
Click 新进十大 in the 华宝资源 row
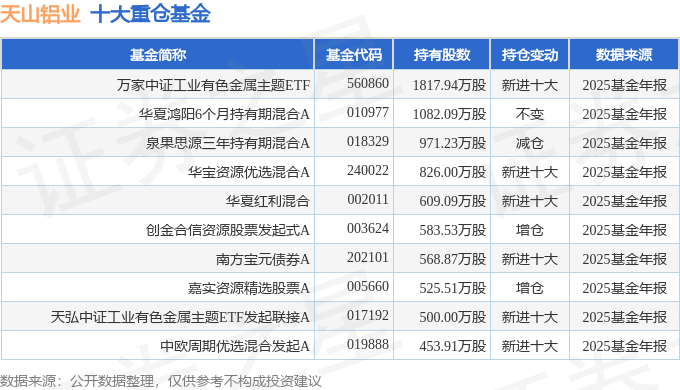click(x=530, y=172)
